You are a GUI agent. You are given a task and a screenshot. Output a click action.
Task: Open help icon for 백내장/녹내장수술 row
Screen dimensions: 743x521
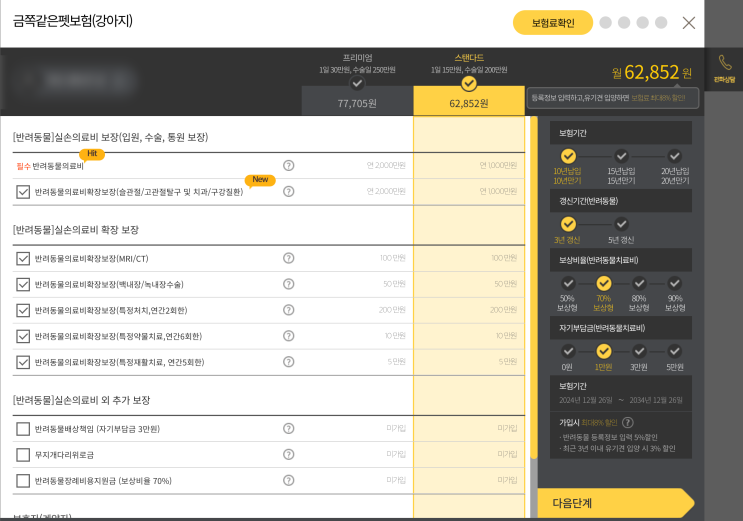tap(289, 284)
